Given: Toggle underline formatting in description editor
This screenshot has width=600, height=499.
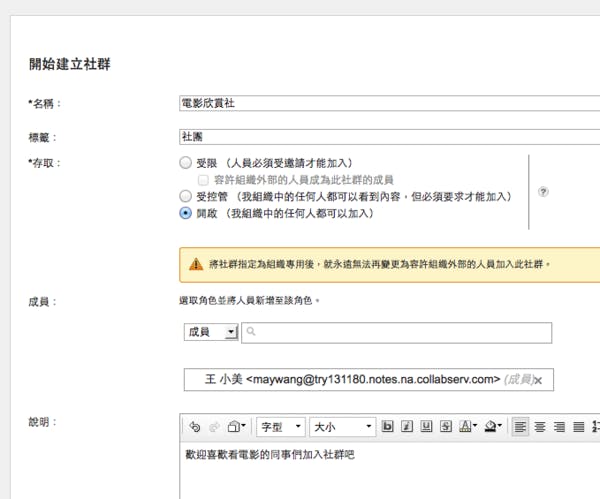Looking at the screenshot, I should (427, 427).
